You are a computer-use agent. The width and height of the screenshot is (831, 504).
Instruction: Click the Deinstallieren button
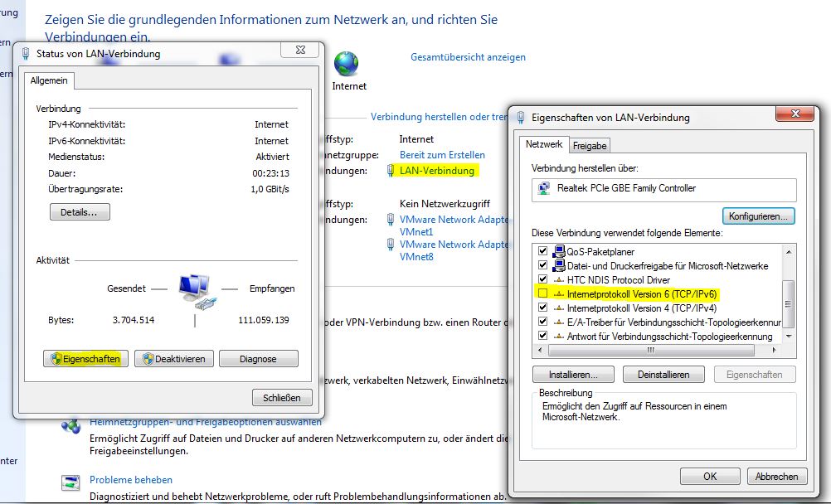click(x=663, y=375)
